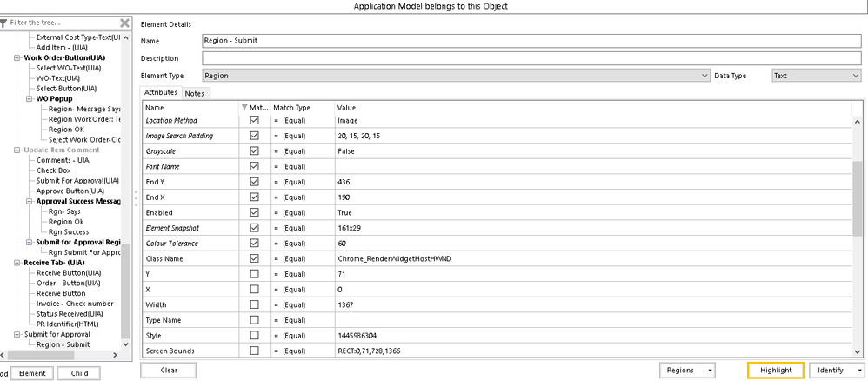Viewport: 868px width, 381px height.
Task: Select the Check Box tree item
Action: (x=54, y=170)
